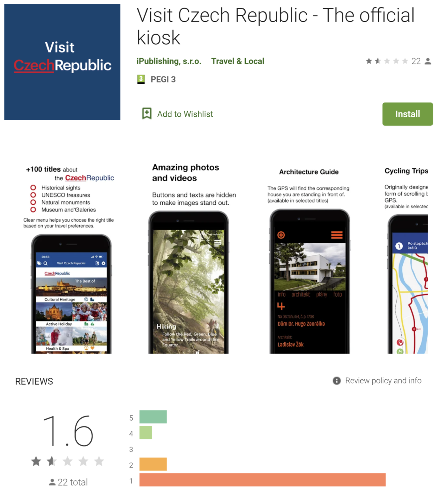Viewport: 437px width, 504px height.
Task: Click the Add to Wishlist bookmark icon
Action: 147,114
